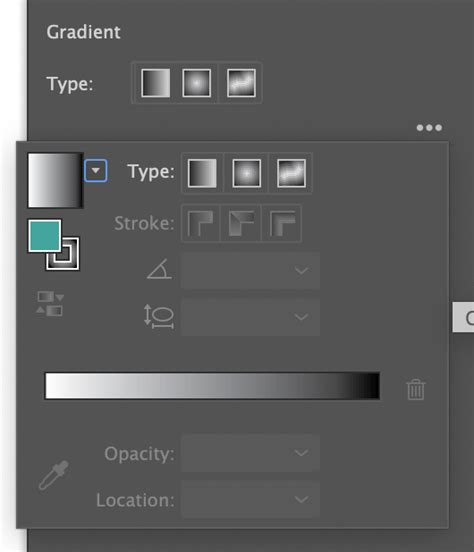Viewport: 474px width, 552px height.
Task: Open the Angle dropdown
Action: pos(251,270)
